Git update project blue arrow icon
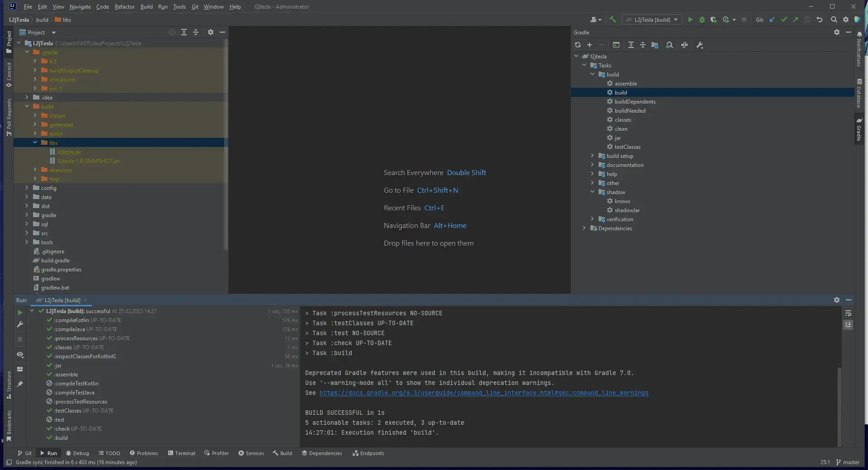 click(x=772, y=19)
